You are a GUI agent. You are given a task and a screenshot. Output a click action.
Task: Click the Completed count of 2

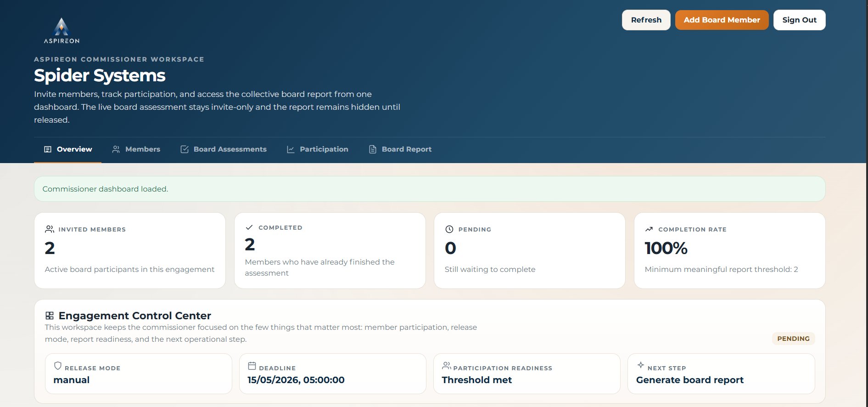coord(250,244)
